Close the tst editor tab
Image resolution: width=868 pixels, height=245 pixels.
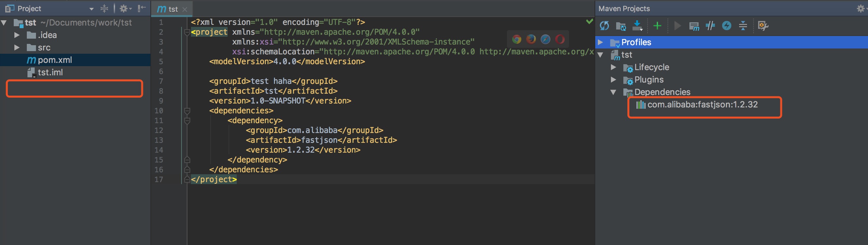185,9
